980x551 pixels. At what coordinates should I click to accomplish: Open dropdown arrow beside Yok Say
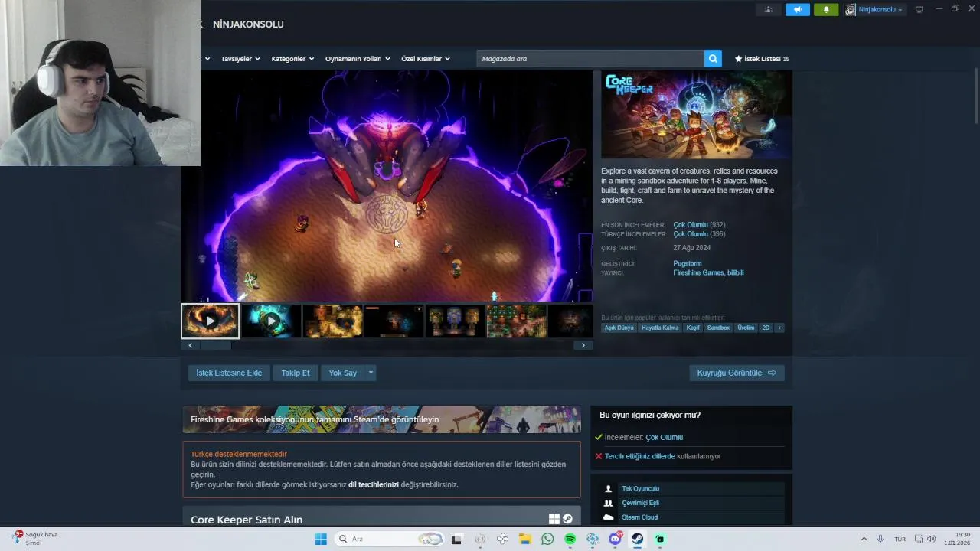[x=371, y=373]
